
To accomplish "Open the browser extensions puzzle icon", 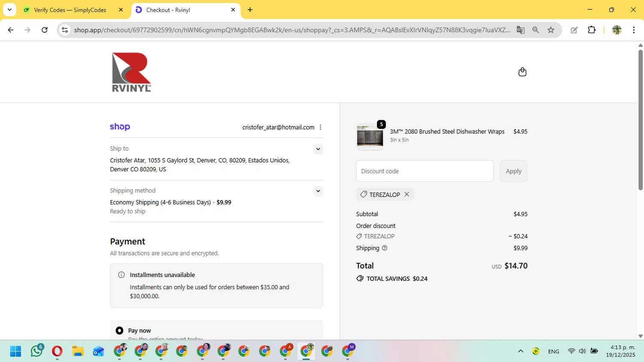I will (592, 30).
